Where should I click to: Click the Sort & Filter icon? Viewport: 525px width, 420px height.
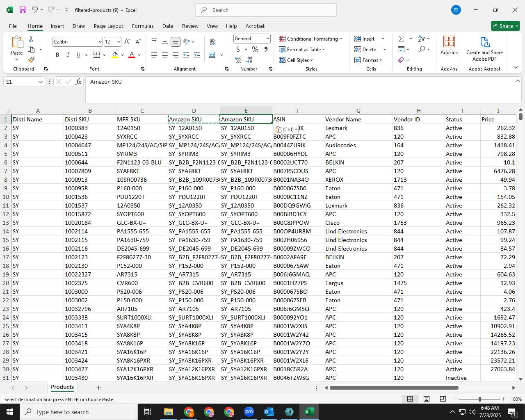(x=422, y=39)
